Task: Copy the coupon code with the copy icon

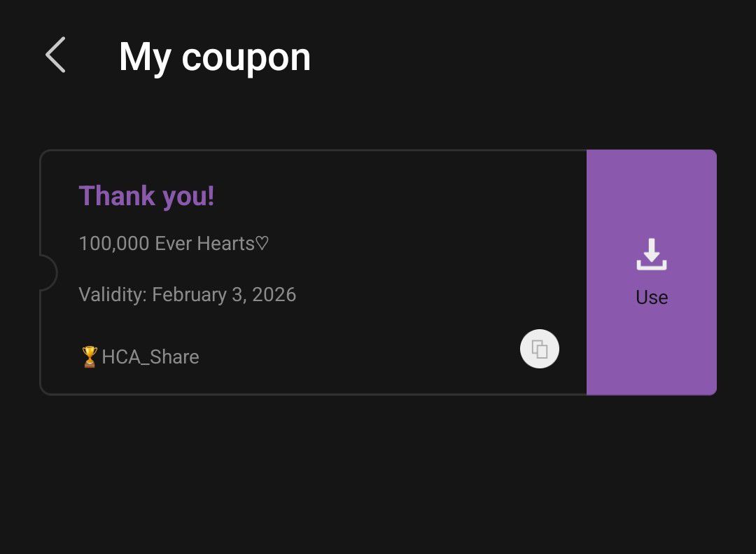Action: 540,349
